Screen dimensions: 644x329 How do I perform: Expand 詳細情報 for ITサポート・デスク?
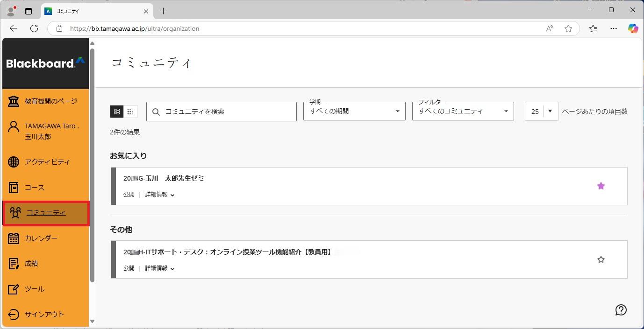(x=160, y=268)
